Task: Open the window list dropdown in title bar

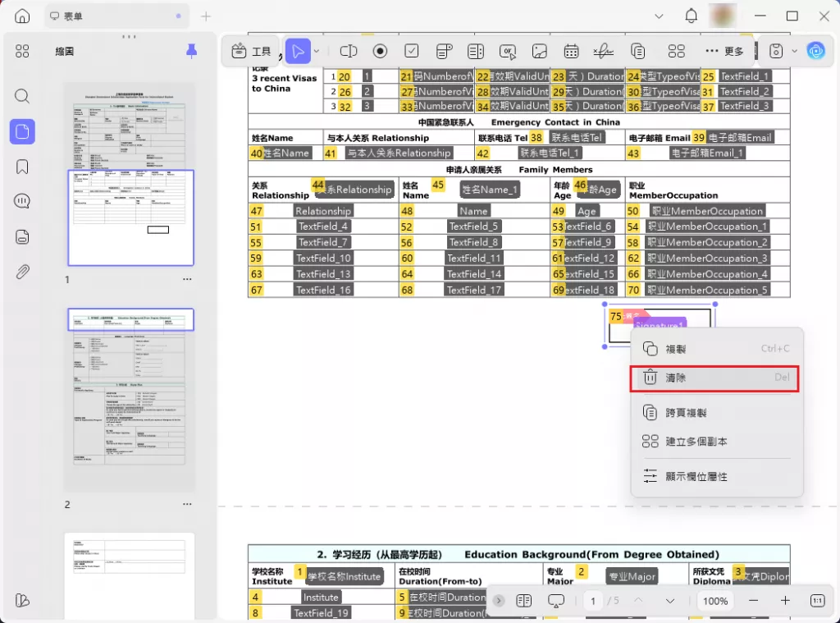Action: click(x=658, y=16)
